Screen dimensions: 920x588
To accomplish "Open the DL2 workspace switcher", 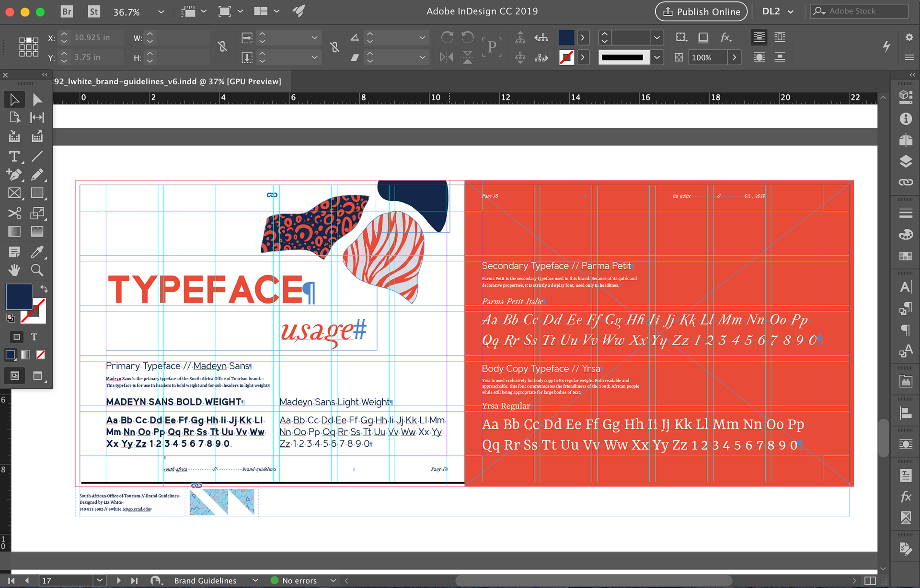I will 778,11.
